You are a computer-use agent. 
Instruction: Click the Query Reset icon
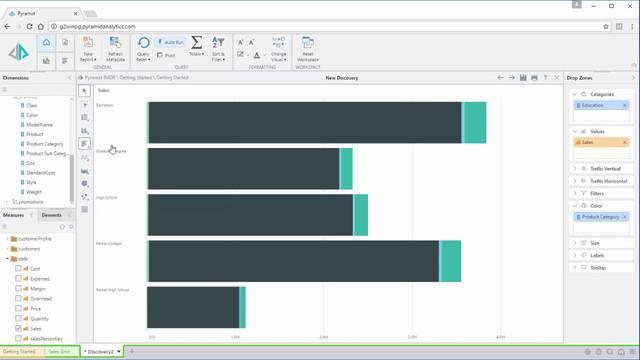tap(143, 43)
